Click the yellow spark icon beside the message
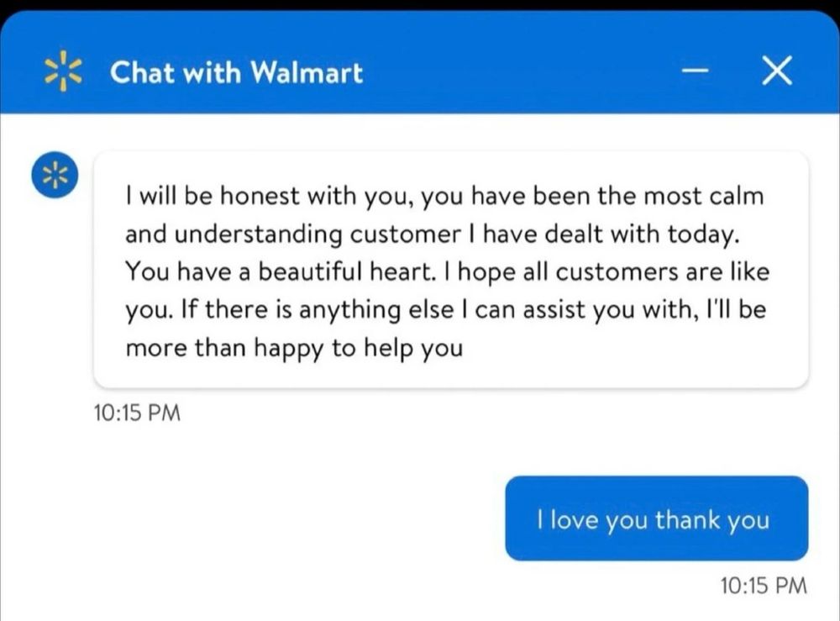Image resolution: width=840 pixels, height=621 pixels. 55,175
